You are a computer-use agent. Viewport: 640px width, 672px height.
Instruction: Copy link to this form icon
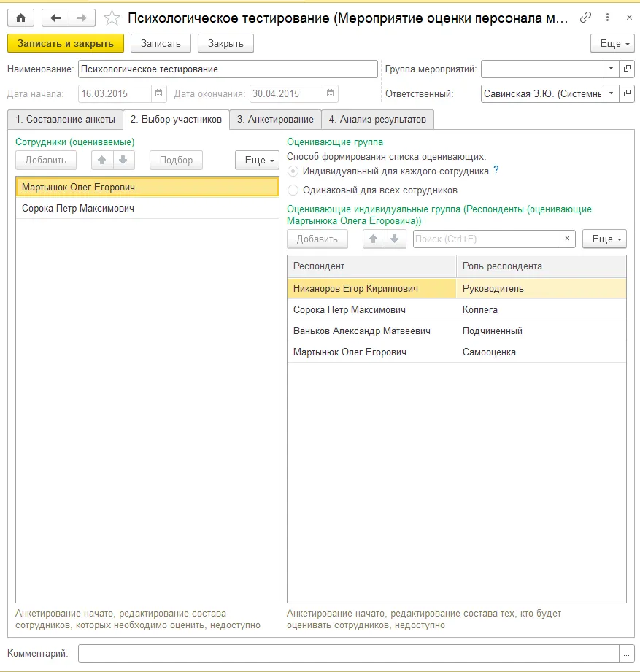coord(585,17)
